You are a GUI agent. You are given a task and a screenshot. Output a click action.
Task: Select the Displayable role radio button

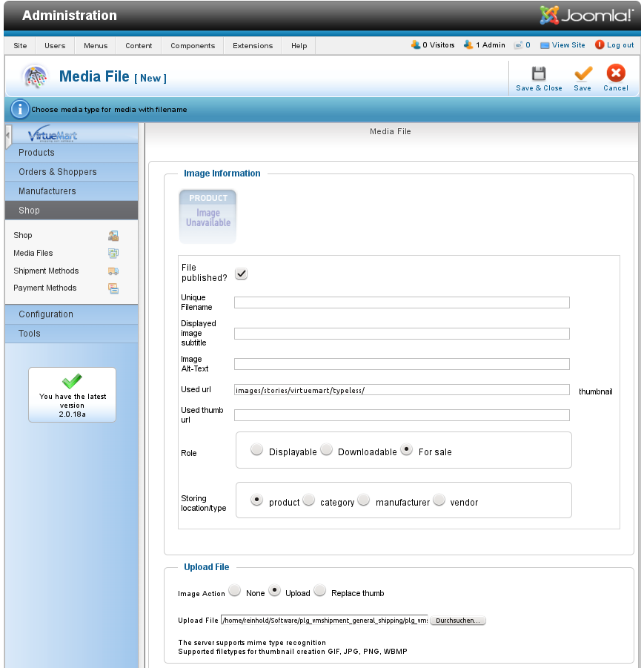[256, 450]
